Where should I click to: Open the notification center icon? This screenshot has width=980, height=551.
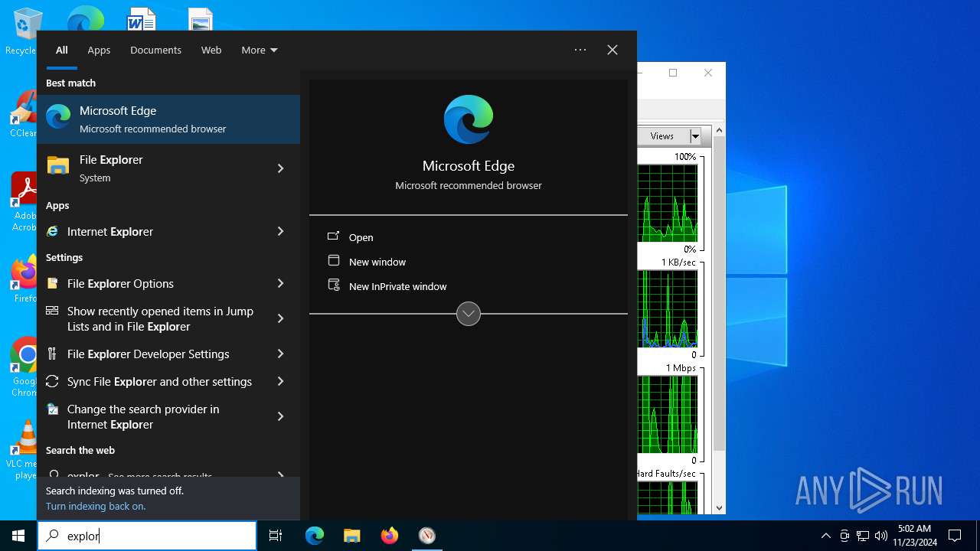pos(955,536)
